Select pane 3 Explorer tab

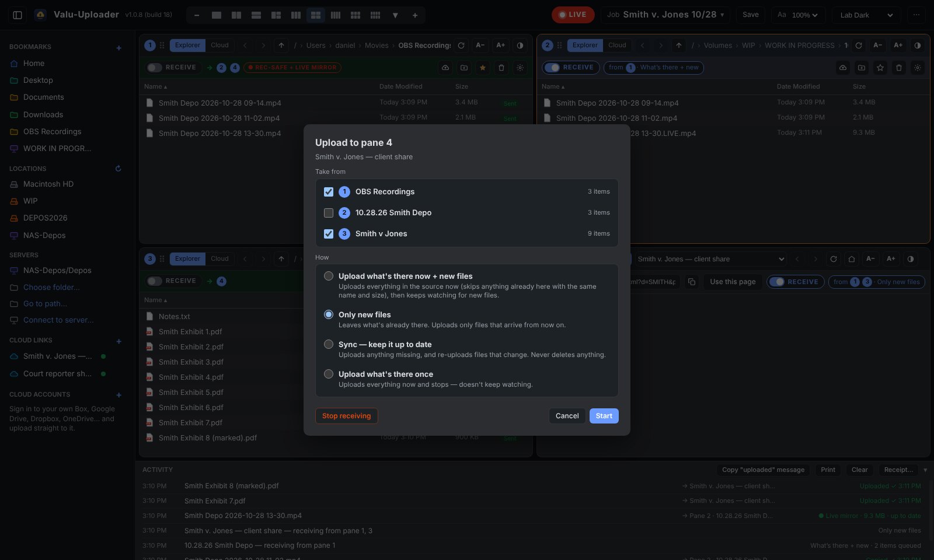point(187,258)
